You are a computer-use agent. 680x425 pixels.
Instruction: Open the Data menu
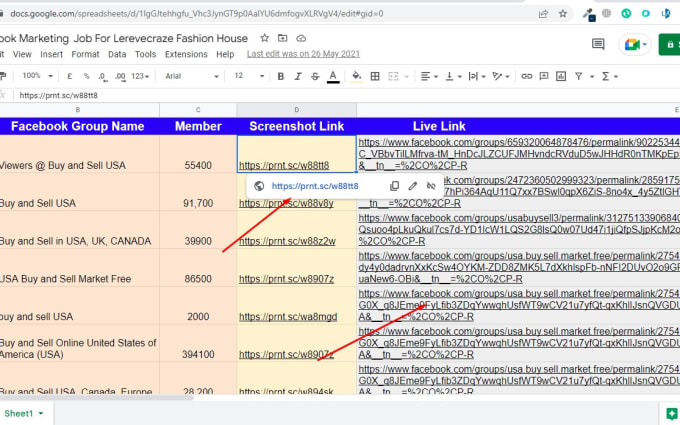click(117, 54)
